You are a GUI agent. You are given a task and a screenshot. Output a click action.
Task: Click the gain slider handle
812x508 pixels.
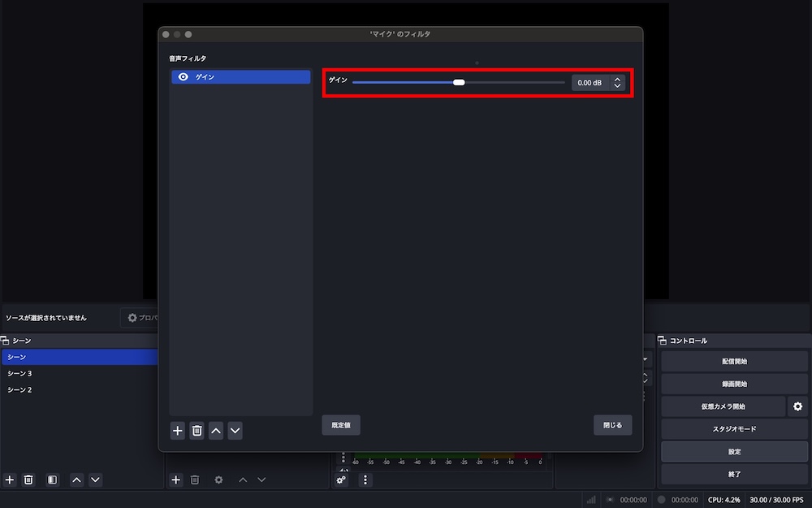459,83
